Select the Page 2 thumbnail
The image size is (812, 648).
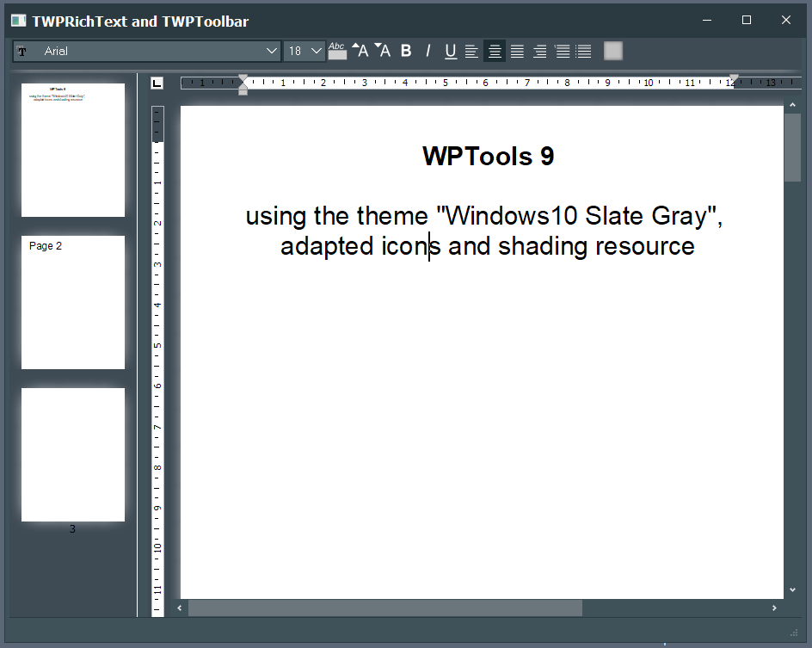73,302
